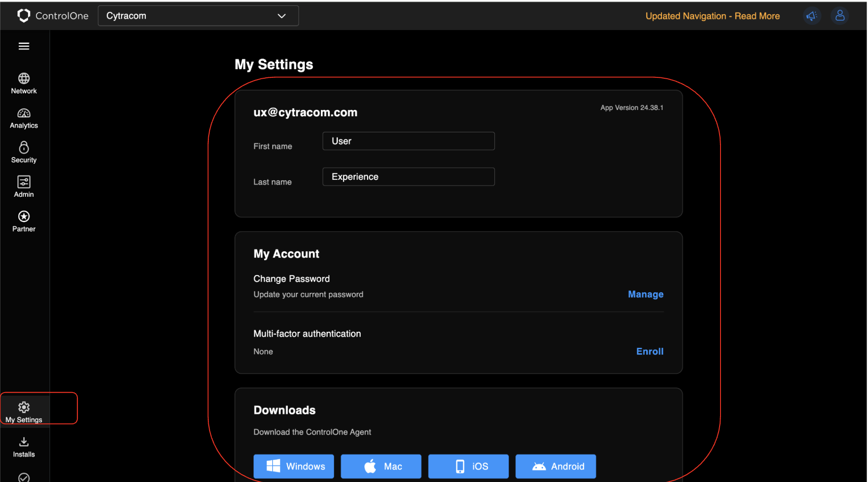Click Manage to change password

(x=645, y=294)
